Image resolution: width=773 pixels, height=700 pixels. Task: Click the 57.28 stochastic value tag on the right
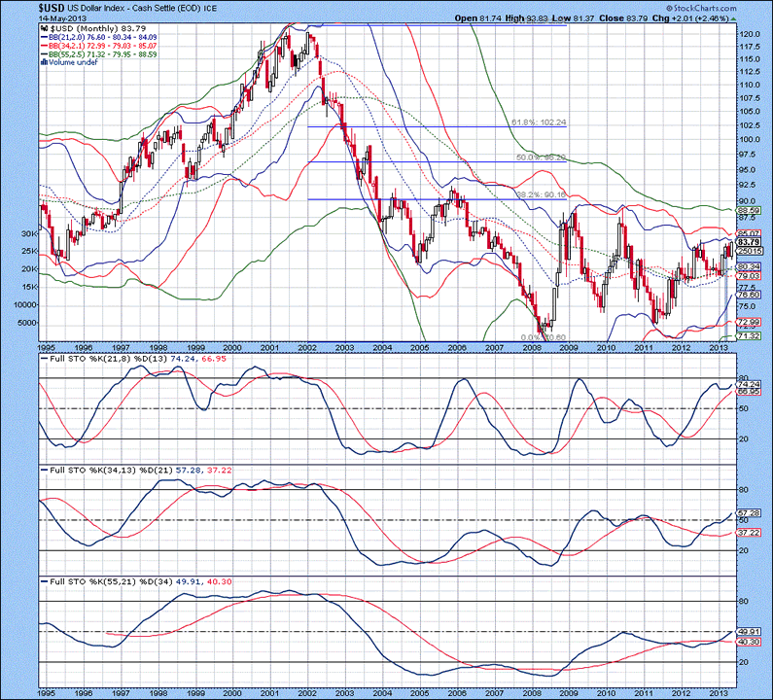tap(750, 513)
